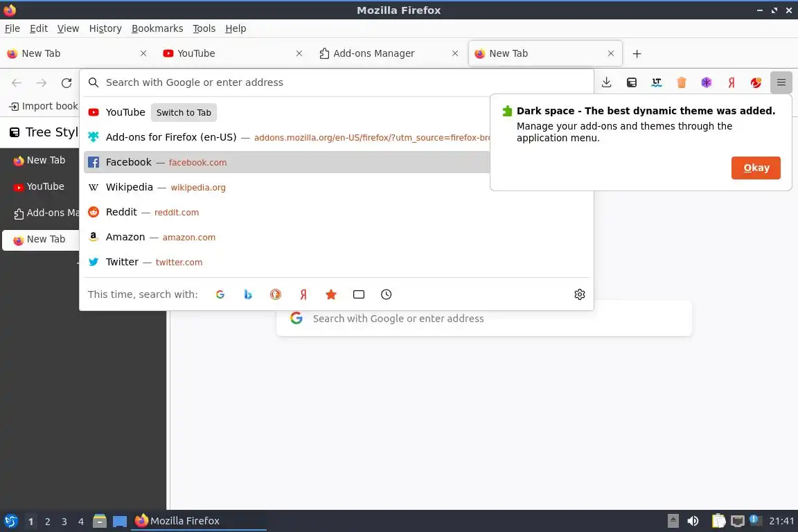Reload the current page

click(x=66, y=82)
